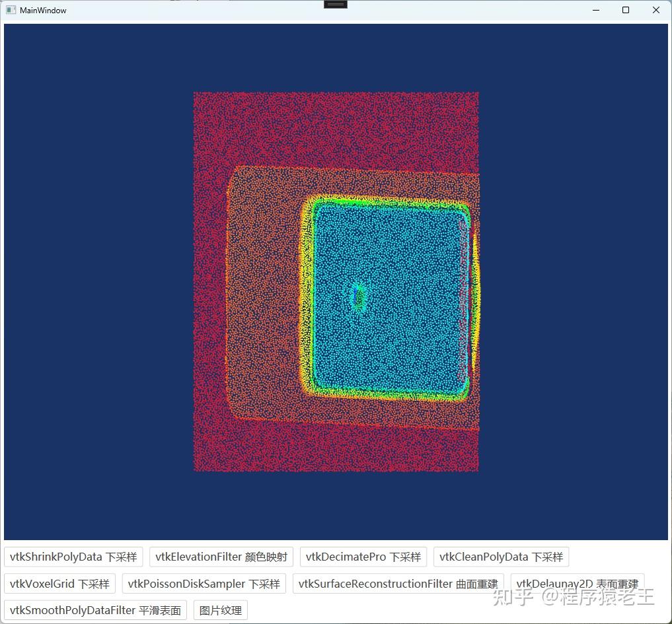Image resolution: width=672 pixels, height=624 pixels.
Task: Click the MainWindow application icon in titlebar
Action: 10,10
